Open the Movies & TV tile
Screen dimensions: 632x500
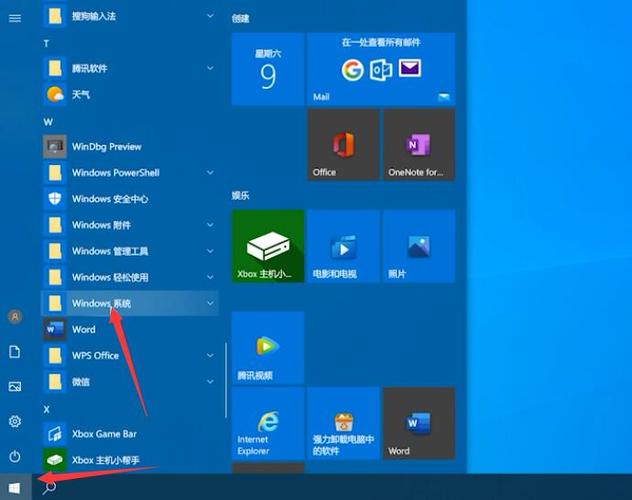click(343, 246)
